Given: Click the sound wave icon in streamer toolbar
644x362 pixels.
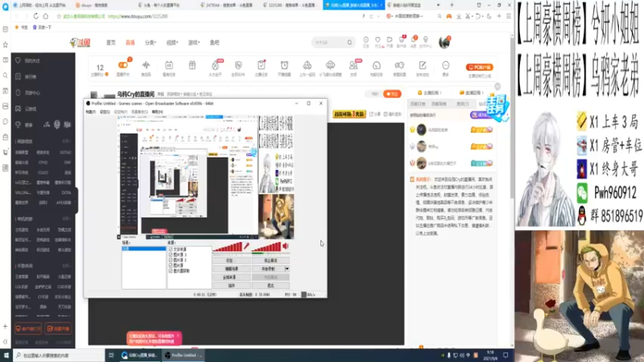Looking at the screenshot, I should pos(146,65).
